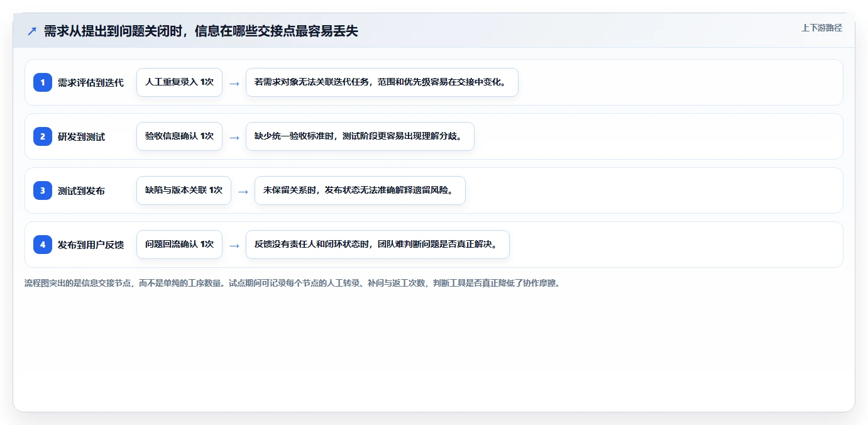Click the note starting 若需求对象无法关联迭代任务
Viewport: 868px width, 425px height.
382,82
